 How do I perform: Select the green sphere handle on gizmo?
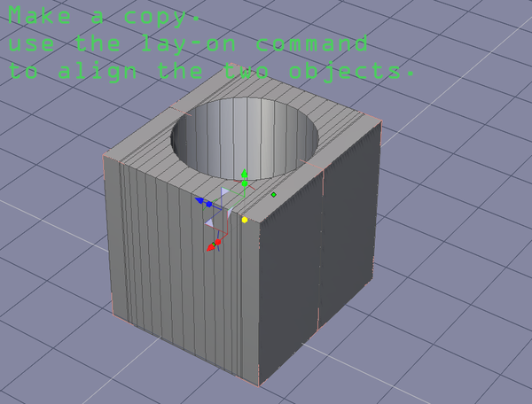pos(245,183)
